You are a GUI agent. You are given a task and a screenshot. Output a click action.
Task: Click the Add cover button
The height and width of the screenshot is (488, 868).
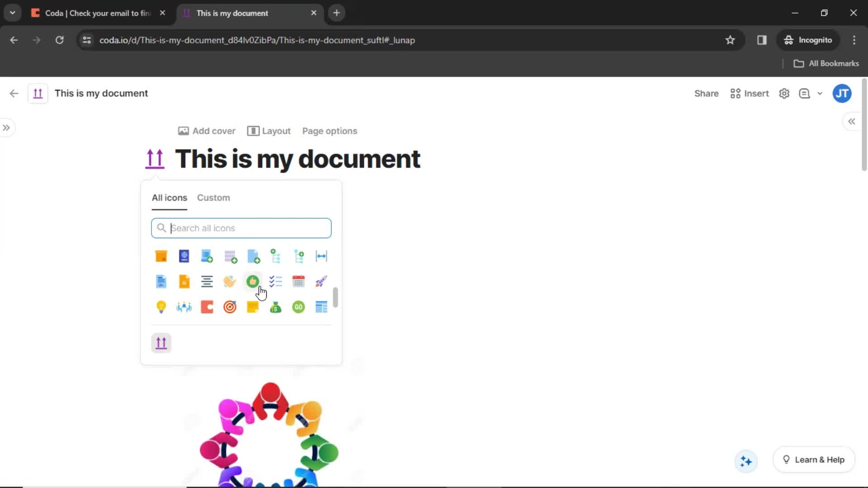click(x=207, y=131)
